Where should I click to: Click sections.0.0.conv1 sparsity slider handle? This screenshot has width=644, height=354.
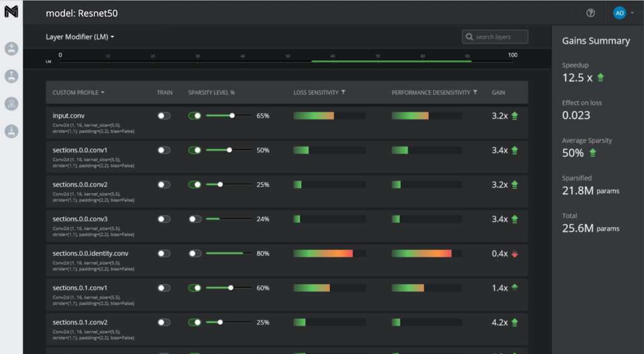pyautogui.click(x=229, y=150)
